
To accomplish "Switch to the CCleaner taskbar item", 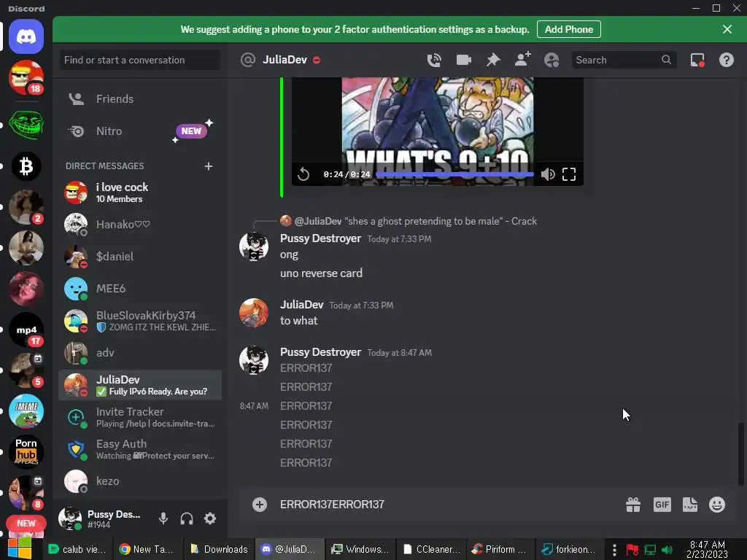I will (432, 549).
